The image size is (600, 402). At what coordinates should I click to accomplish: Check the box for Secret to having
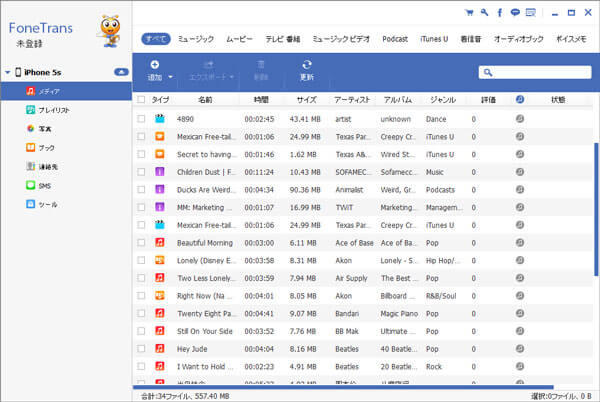click(141, 154)
